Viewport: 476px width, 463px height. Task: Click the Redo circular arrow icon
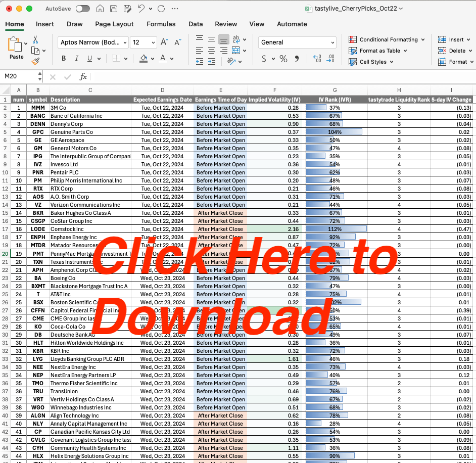click(161, 9)
